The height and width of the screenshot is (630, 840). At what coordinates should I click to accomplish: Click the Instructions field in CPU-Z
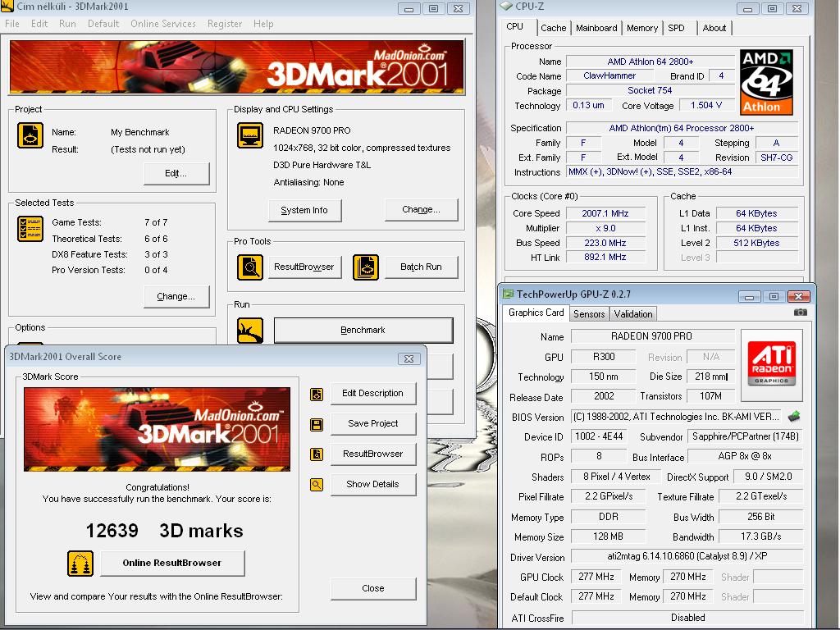coord(682,172)
